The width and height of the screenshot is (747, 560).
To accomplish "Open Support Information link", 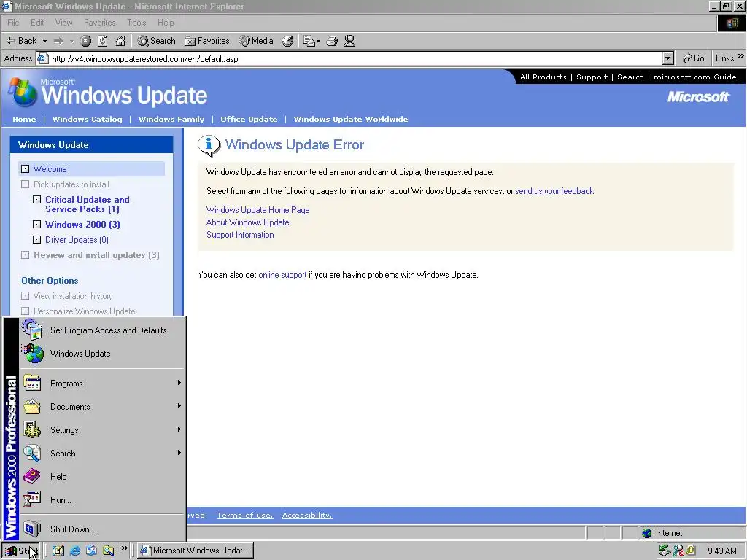I will [x=240, y=235].
